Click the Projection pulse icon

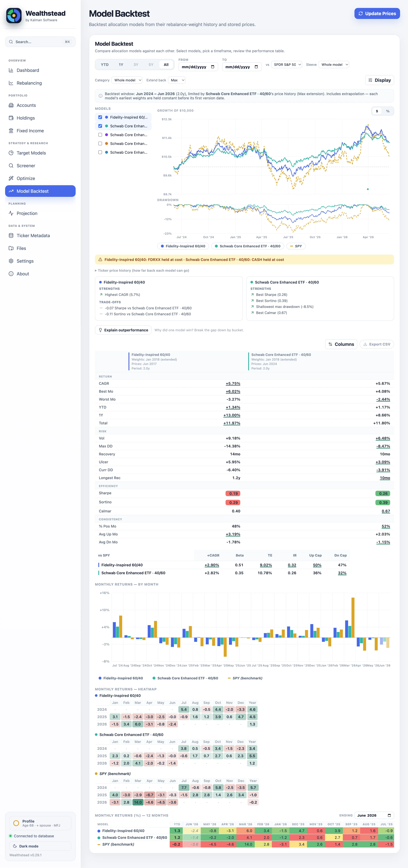tap(11, 213)
